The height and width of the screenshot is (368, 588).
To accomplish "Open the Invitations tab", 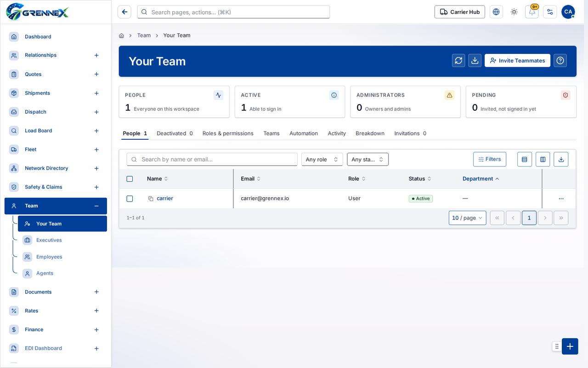I will click(x=410, y=133).
